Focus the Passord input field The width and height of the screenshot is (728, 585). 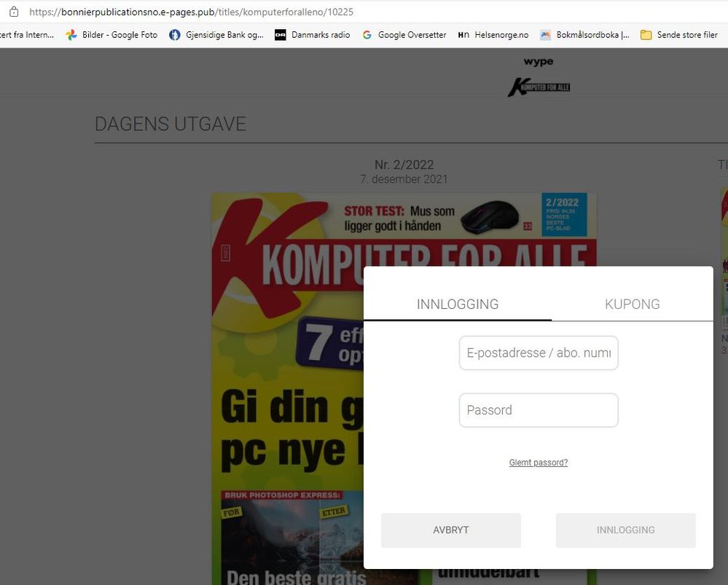[x=539, y=410]
